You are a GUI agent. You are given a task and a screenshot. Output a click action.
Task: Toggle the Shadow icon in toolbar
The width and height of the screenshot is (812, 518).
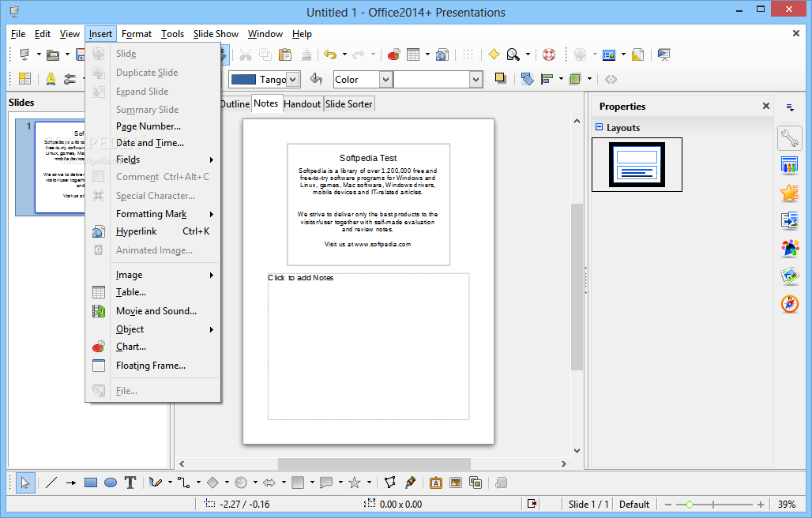500,79
